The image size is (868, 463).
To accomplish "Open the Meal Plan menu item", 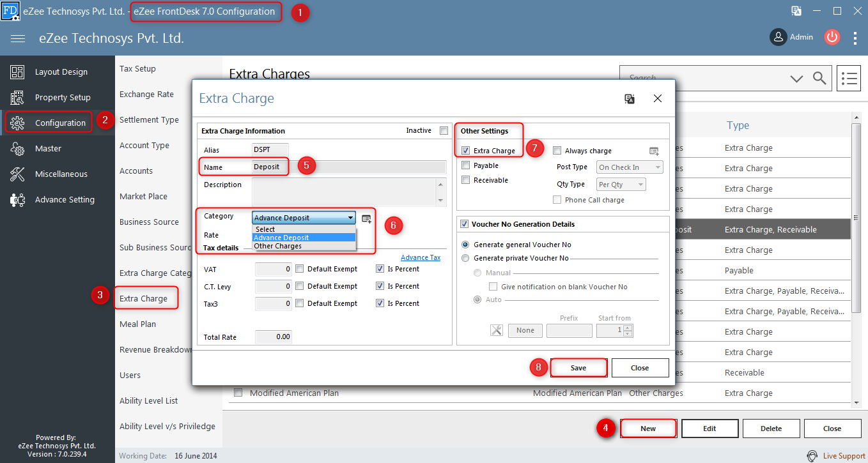I will click(137, 324).
